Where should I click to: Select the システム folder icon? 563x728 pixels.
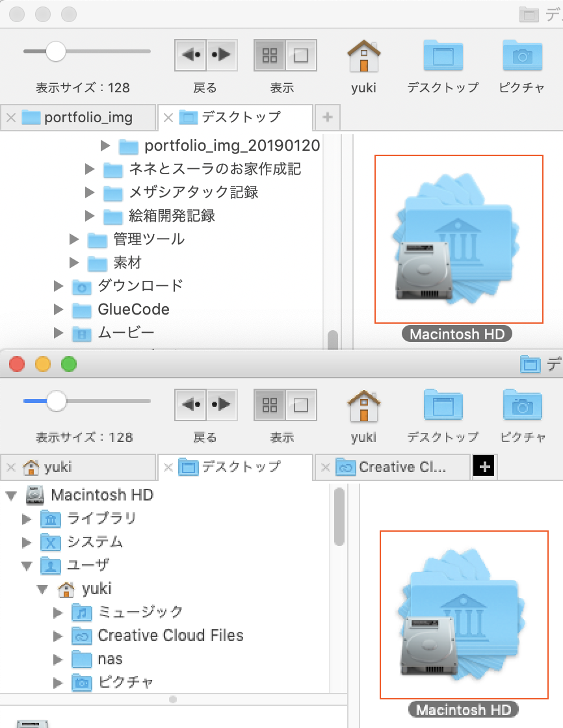tap(51, 542)
